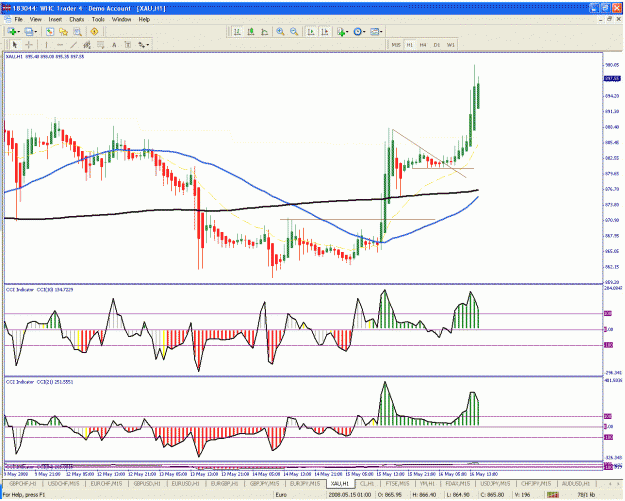
Task: Select the Crosshair tool
Action: (29, 45)
